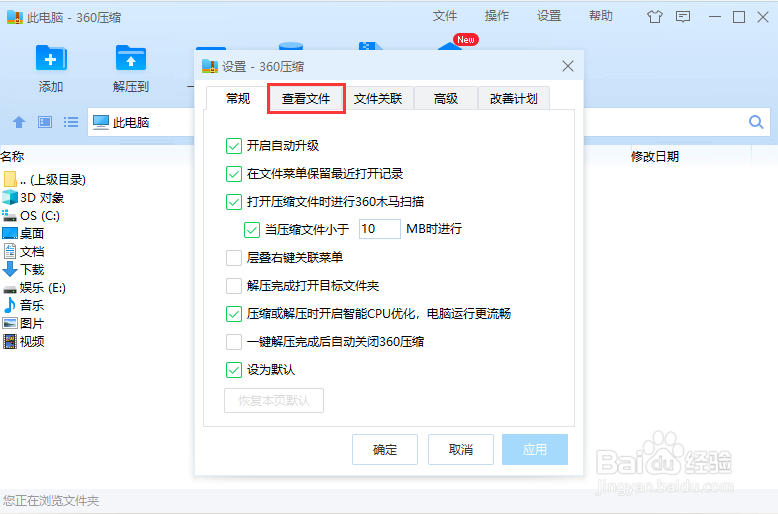Enable 一键解压完成后自动关闭360压缩 checkbox
The width and height of the screenshot is (778, 514).
pos(234,342)
